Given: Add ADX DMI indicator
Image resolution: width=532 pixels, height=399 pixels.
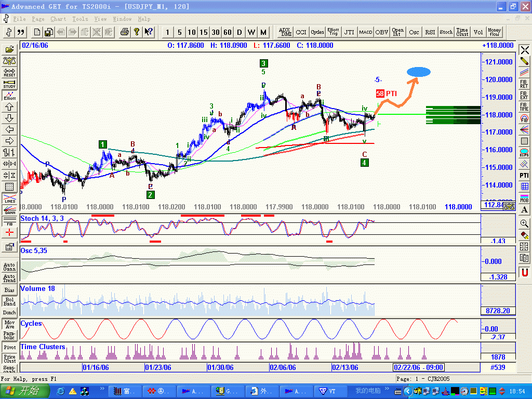Looking at the screenshot, I should (x=285, y=32).
